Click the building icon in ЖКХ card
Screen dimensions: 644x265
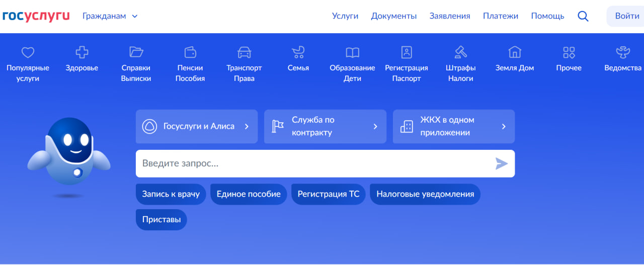click(407, 126)
